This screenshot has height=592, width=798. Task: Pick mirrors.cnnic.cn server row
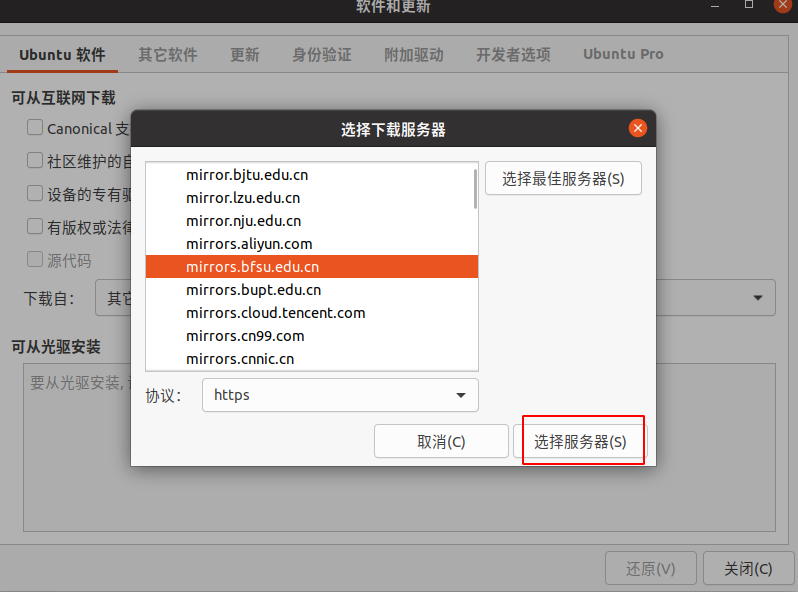[311, 359]
